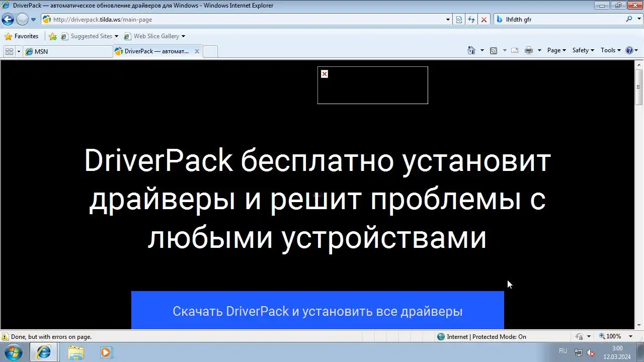Click the RSS Feeds icon
The width and height of the screenshot is (644, 362).
pos(494,50)
